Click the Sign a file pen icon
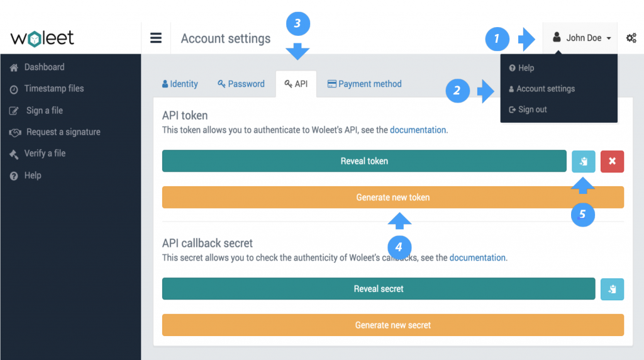Image resolution: width=644 pixels, height=360 pixels. [14, 111]
